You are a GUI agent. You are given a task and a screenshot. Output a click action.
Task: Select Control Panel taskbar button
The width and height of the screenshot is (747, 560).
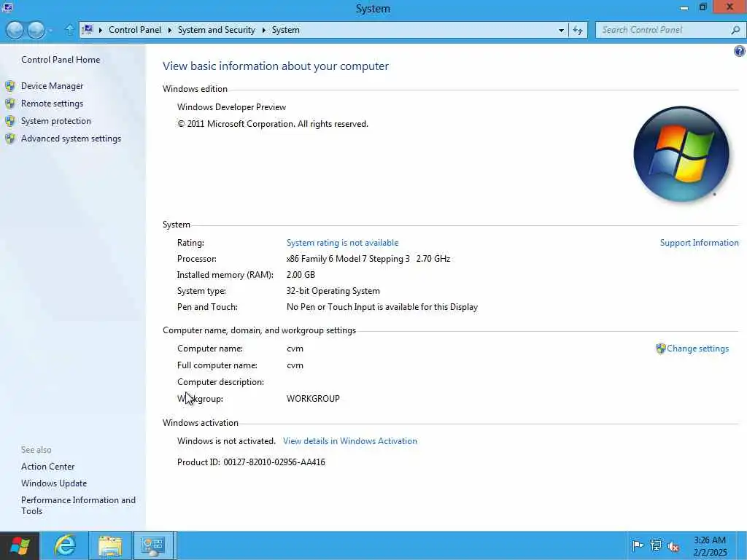pos(155,545)
